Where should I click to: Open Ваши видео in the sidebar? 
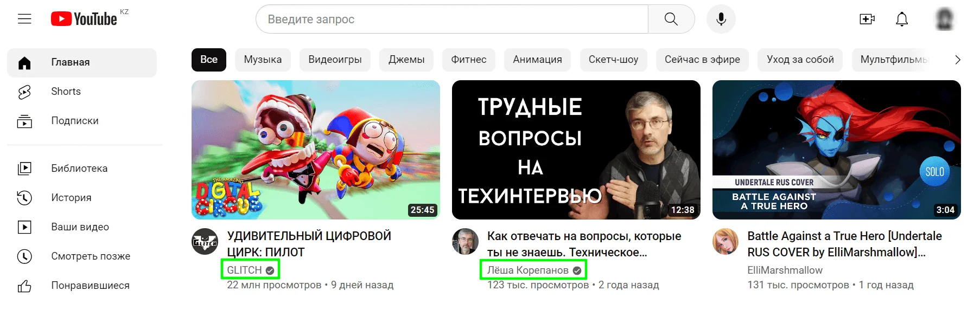[x=80, y=227]
